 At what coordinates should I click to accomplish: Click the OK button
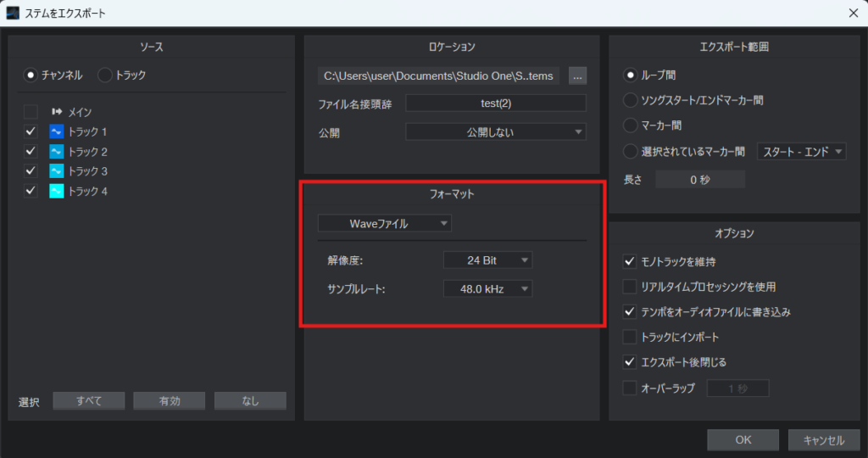coord(743,439)
